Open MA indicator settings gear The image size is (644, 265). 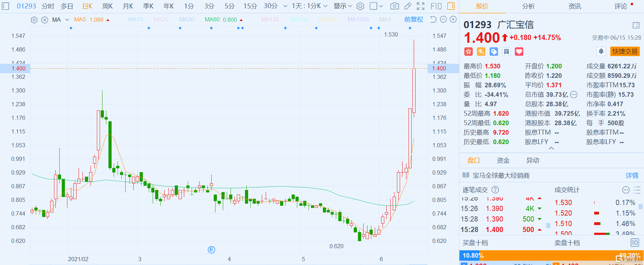pos(34,20)
